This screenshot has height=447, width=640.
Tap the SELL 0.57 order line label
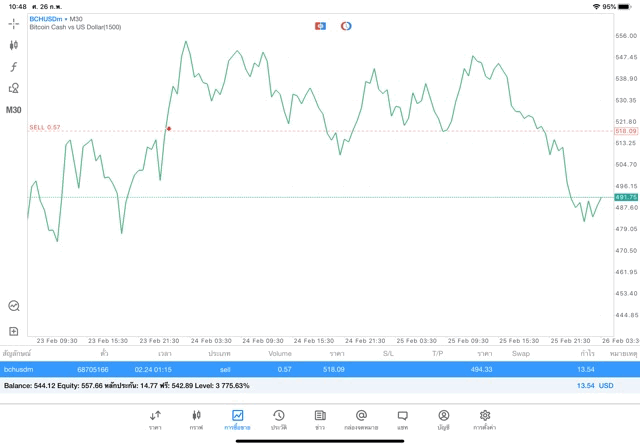tap(45, 127)
